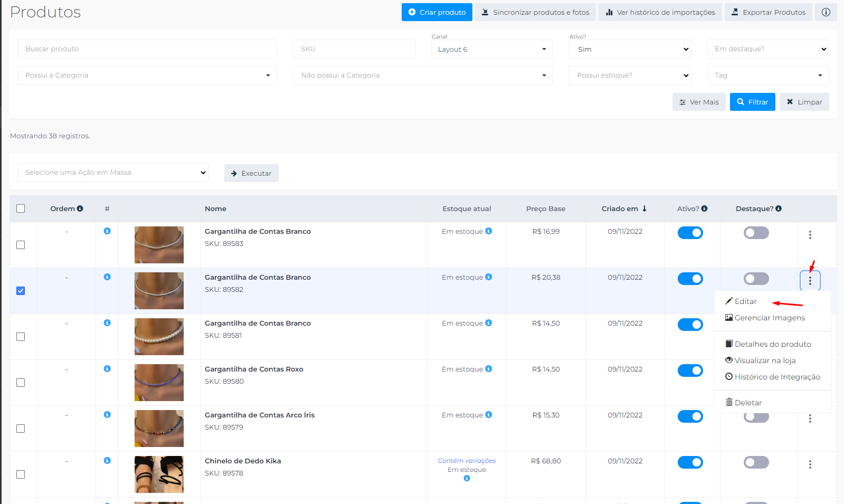Open stock info icon for Gargantilha de Contas Roxo
844x504 pixels.
tap(489, 368)
